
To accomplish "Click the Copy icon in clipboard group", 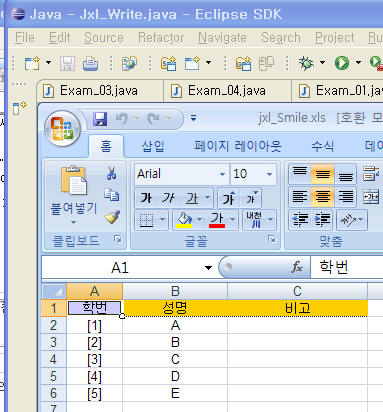I will (111, 195).
